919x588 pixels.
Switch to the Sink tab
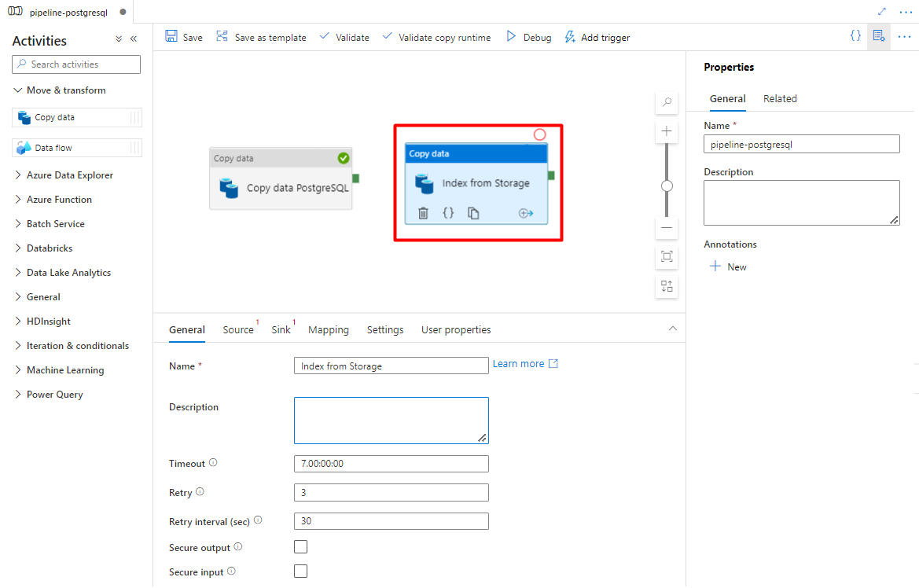[281, 330]
